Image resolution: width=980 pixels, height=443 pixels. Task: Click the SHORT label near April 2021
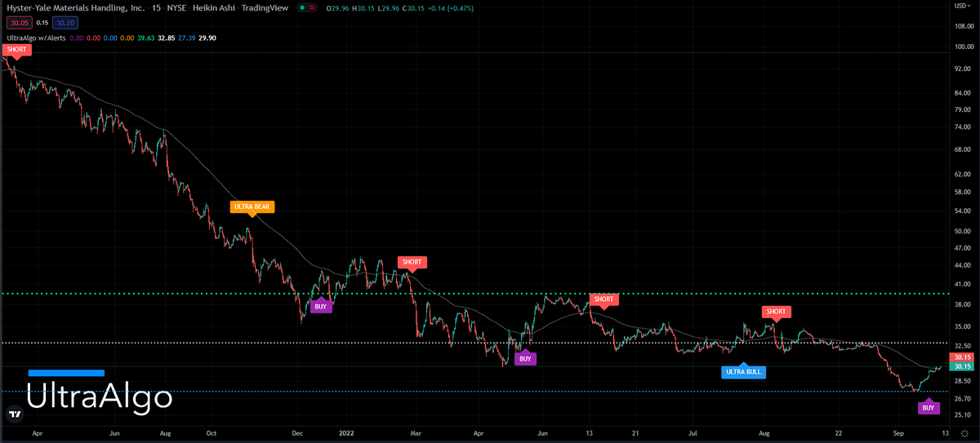coord(16,51)
